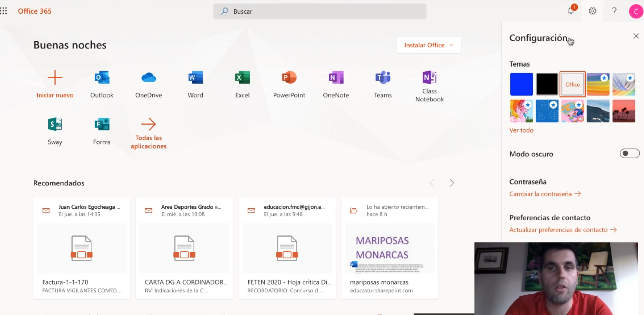Viewport: 644px width, 315px height.
Task: Open the app launcher waffle grid
Action: (4, 11)
